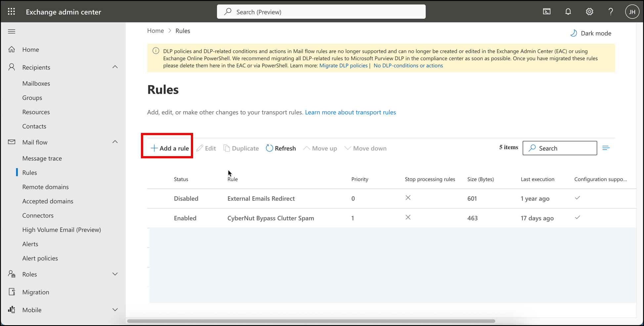Open Cloud Shell terminal icon

point(546,11)
